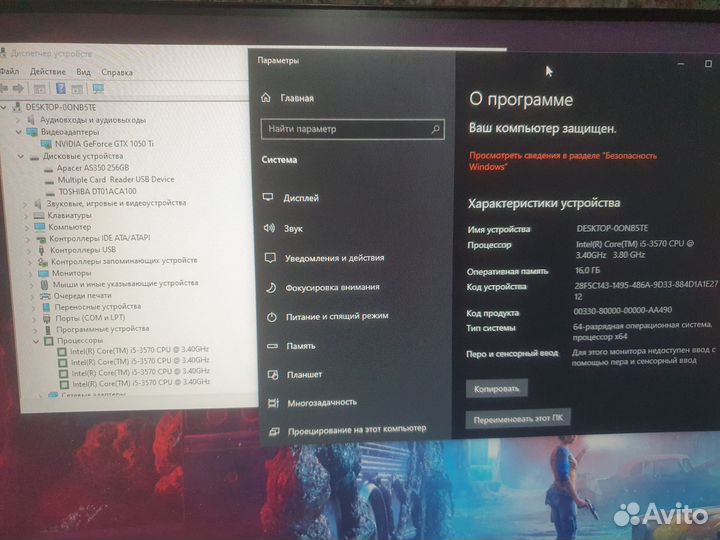Click the monitor scan icon in Device Manager toolbar
This screenshot has width=720, height=540.
click(x=98, y=89)
